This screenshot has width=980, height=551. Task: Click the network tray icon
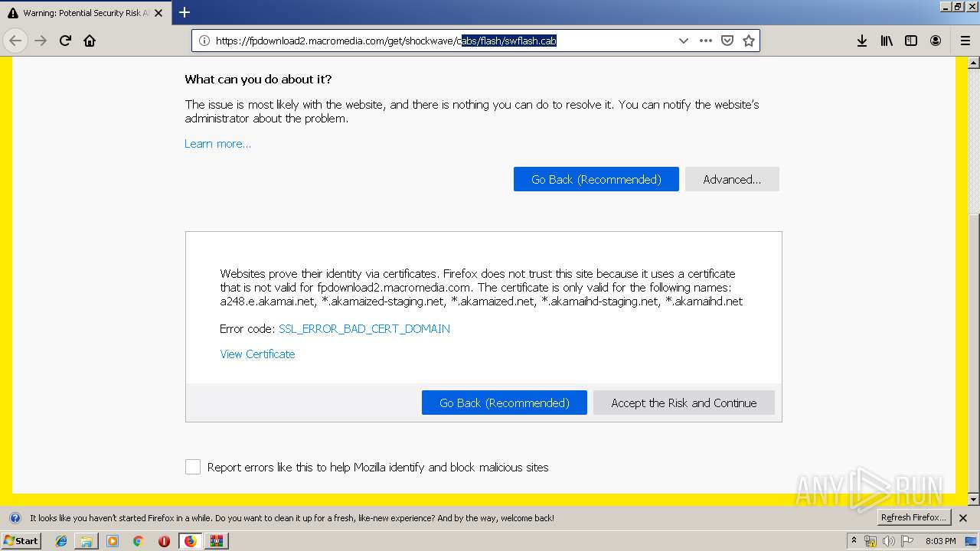point(871,541)
